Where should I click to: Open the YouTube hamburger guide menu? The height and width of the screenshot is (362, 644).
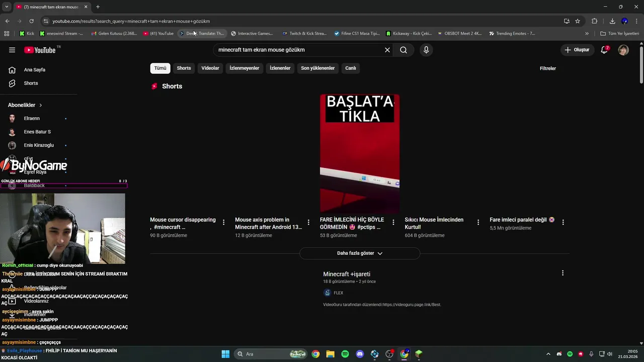click(12, 50)
